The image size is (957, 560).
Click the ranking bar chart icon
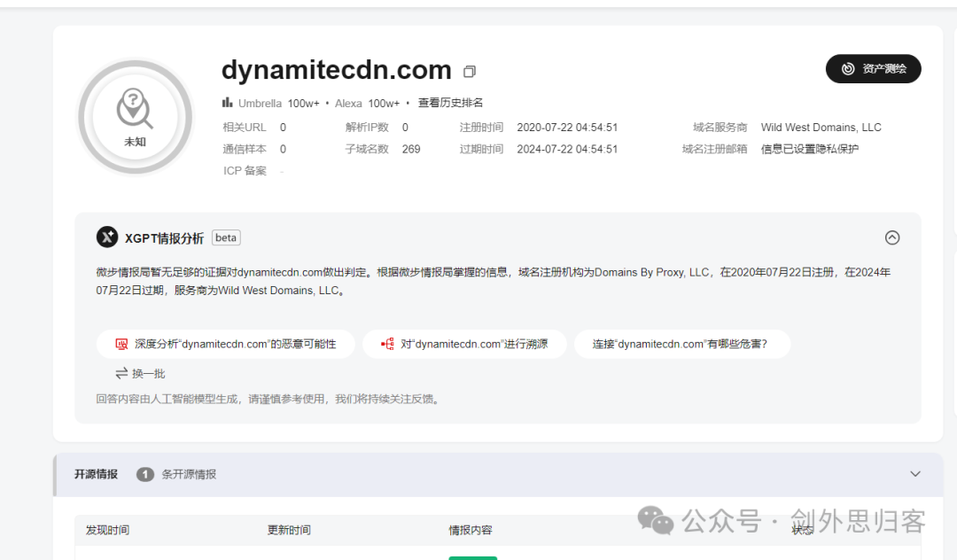(227, 103)
